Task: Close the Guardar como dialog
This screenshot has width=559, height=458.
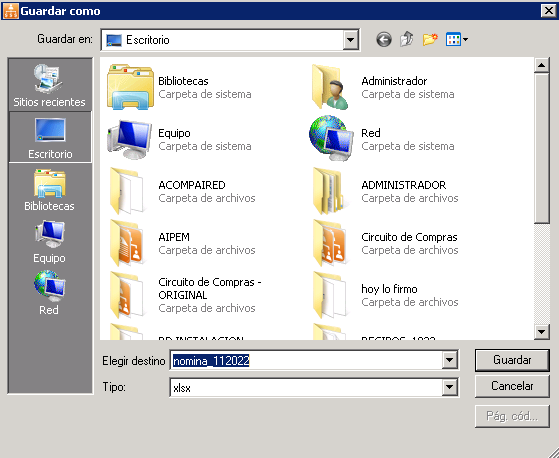Action: (x=549, y=11)
